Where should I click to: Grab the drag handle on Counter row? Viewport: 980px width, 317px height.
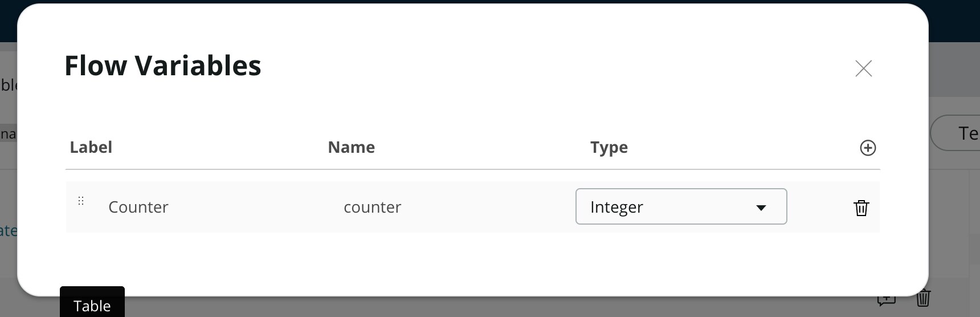tap(81, 201)
